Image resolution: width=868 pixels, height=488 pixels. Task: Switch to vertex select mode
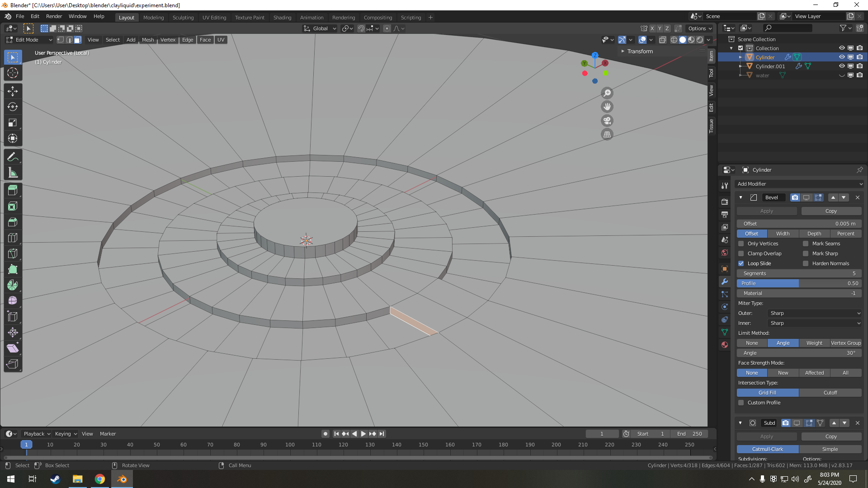coord(61,40)
